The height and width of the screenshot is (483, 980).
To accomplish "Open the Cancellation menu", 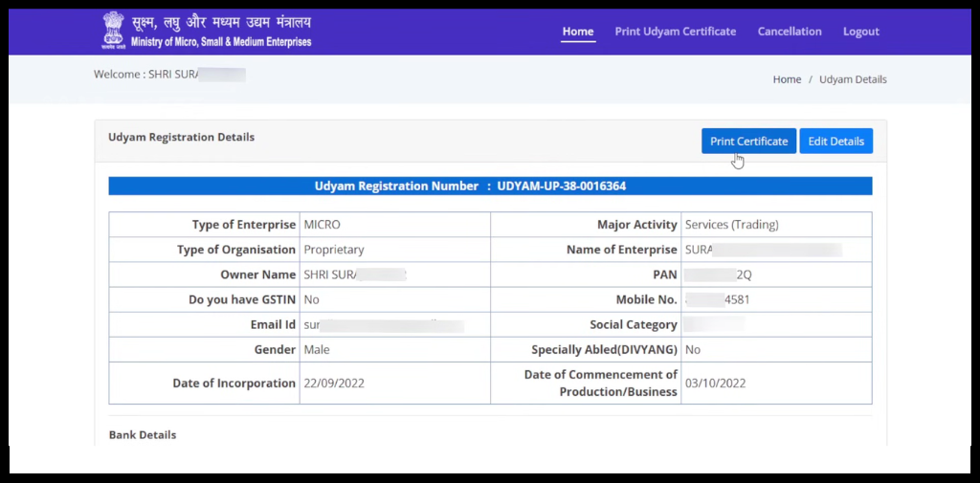I will click(790, 32).
